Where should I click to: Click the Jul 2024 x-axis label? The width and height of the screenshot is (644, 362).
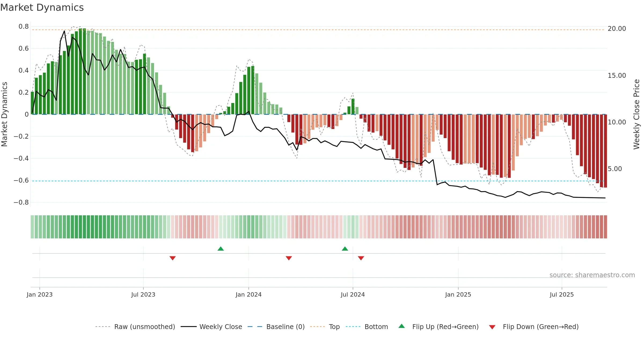point(353,294)
